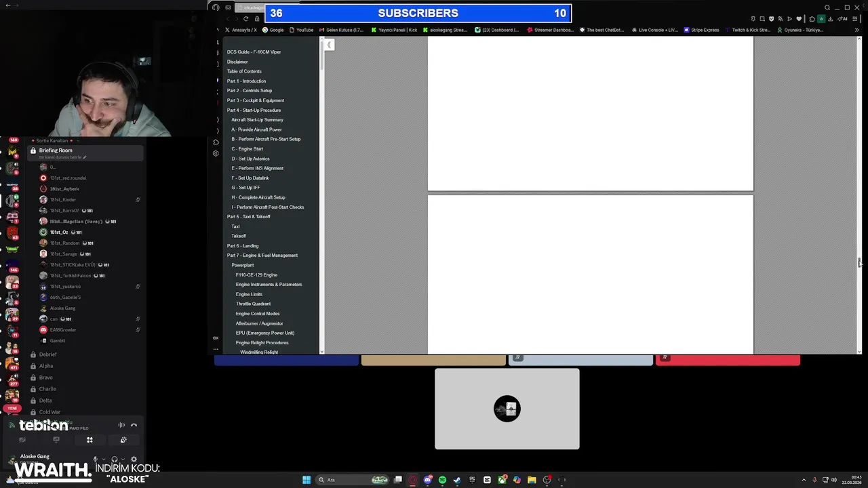
Task: Open Task View on the taskbar
Action: click(398, 480)
